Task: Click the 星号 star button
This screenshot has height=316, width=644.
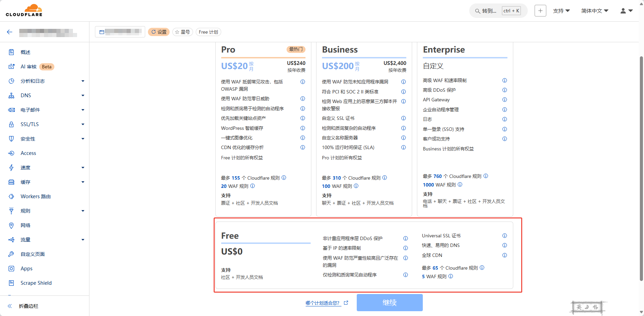Action: (183, 32)
